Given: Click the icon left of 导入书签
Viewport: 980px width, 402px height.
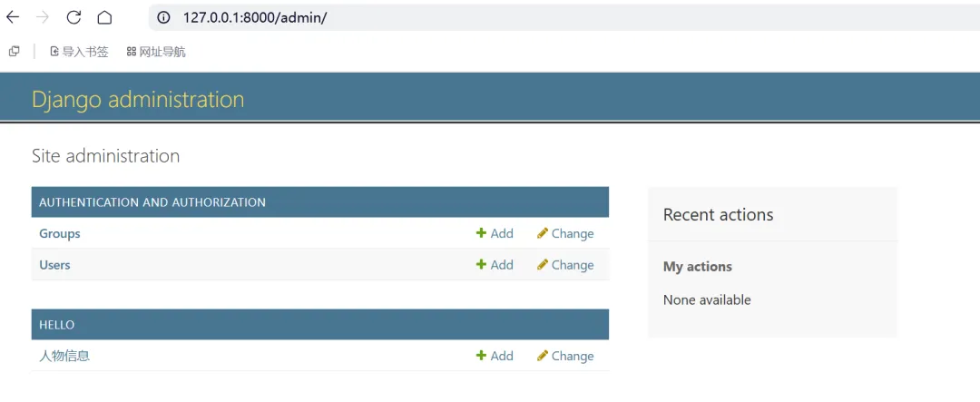Looking at the screenshot, I should pyautogui.click(x=15, y=52).
